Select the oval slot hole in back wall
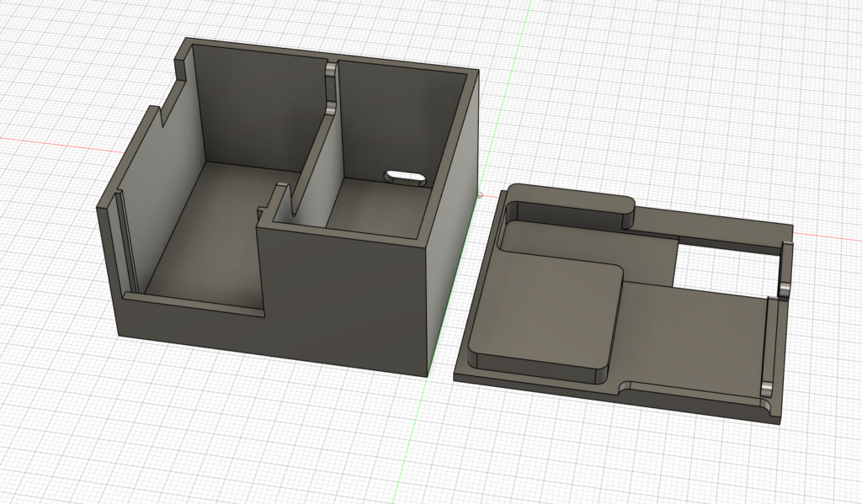The height and width of the screenshot is (504, 862). click(404, 177)
